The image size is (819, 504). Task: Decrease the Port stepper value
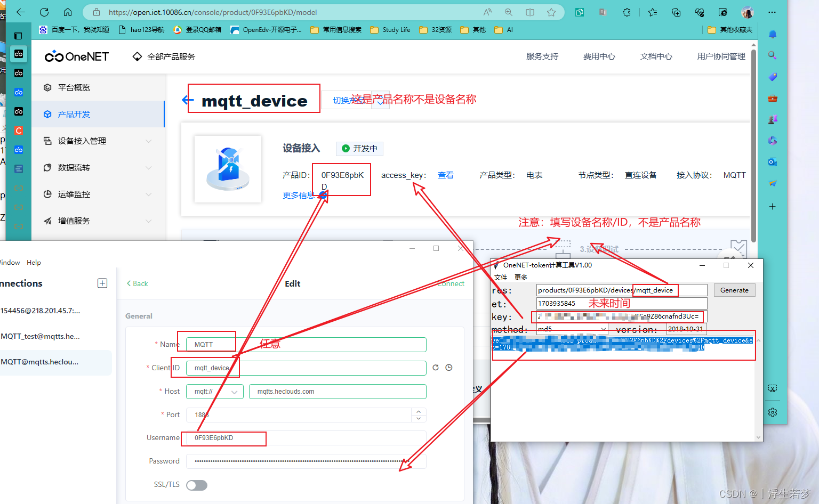tap(419, 418)
